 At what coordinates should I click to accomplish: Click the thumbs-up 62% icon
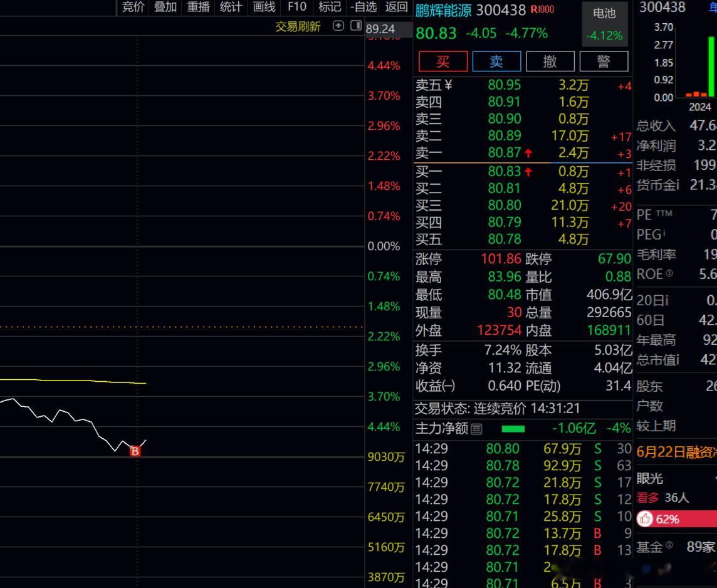645,519
